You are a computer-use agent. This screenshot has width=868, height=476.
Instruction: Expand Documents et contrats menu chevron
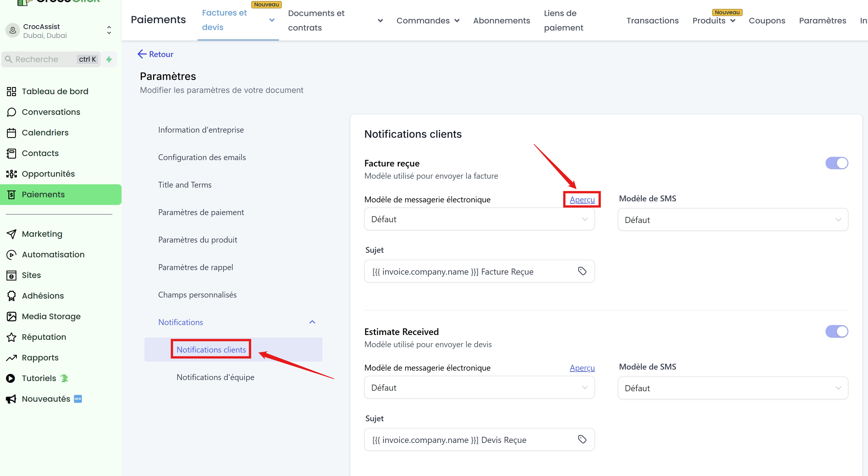click(380, 21)
